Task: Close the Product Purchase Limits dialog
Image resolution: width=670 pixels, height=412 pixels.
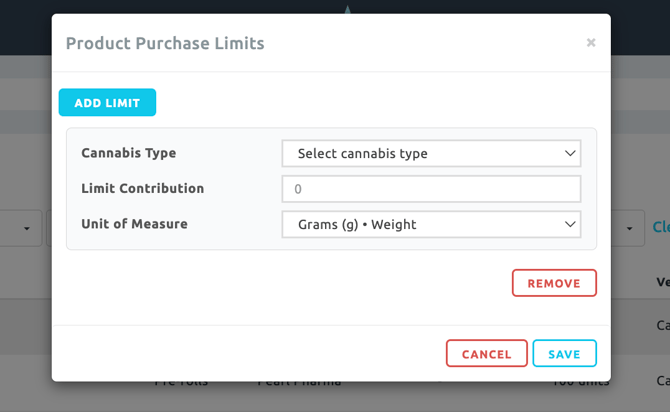Action: tap(591, 43)
